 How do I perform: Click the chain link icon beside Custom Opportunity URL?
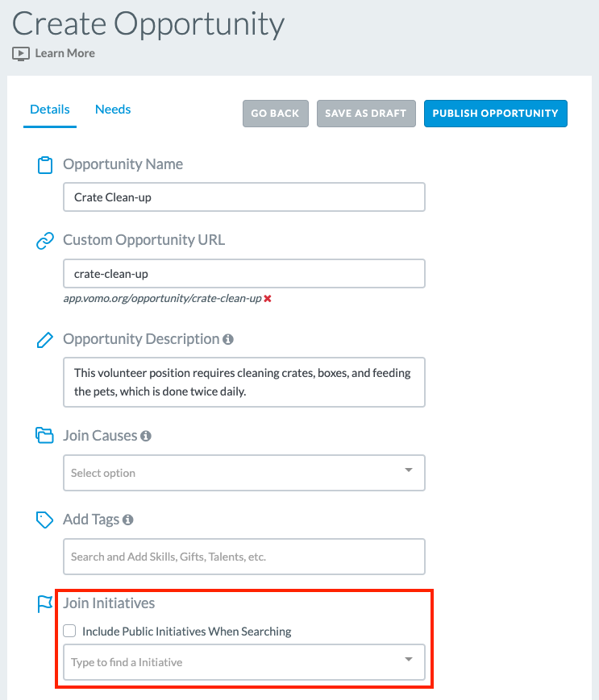pos(44,241)
